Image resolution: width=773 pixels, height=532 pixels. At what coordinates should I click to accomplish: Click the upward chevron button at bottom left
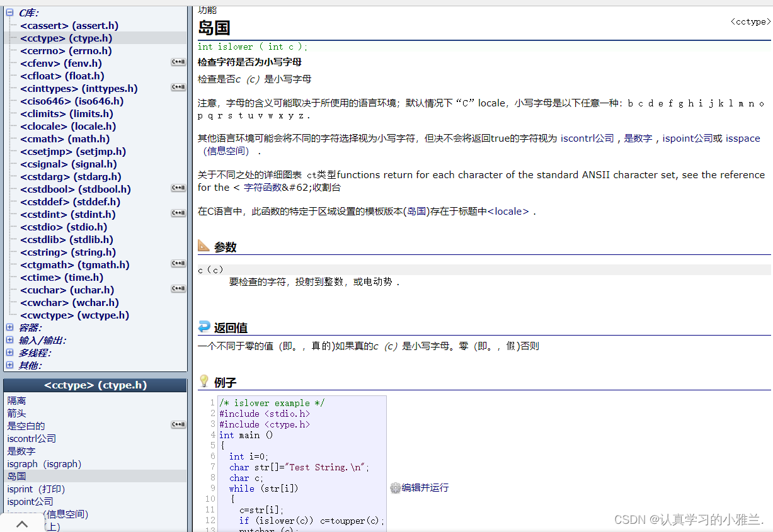coord(21,524)
